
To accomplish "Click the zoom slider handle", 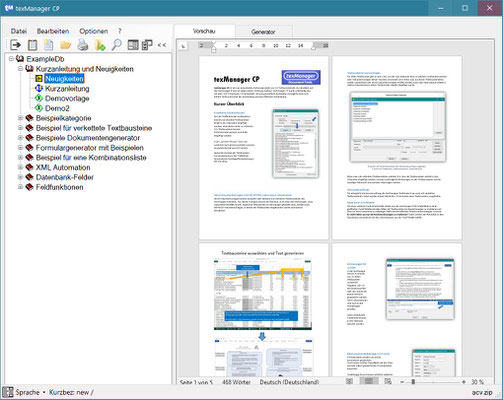I will [x=413, y=382].
